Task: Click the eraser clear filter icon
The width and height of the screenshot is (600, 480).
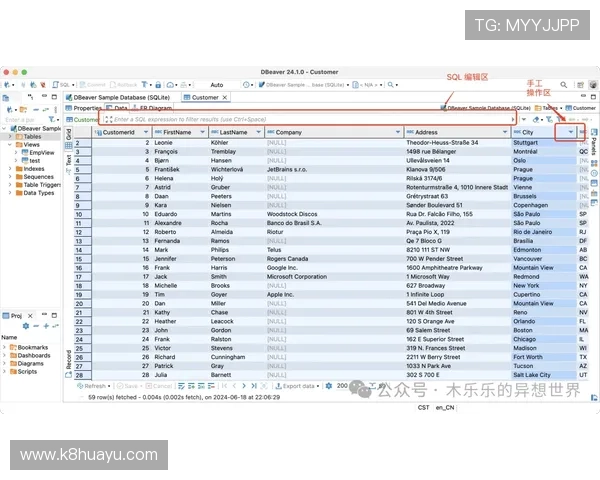Action: [536, 119]
